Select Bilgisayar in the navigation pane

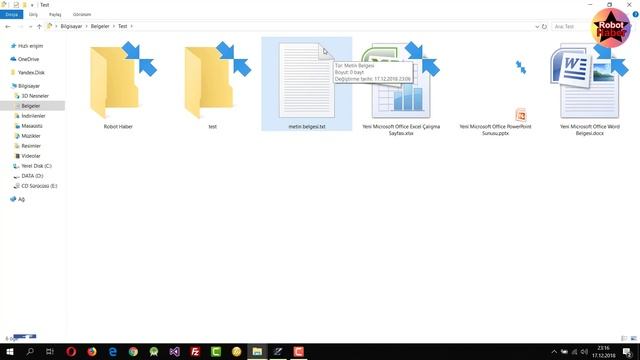click(25, 86)
